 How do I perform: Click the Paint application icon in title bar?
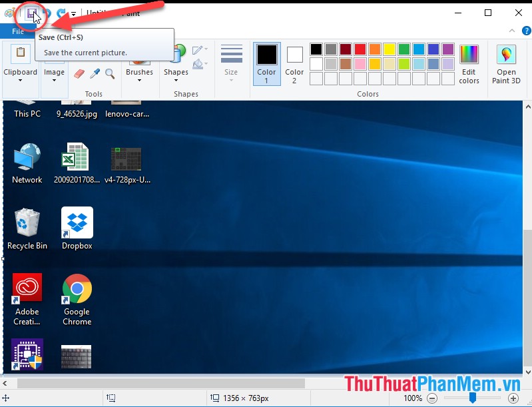(9, 13)
